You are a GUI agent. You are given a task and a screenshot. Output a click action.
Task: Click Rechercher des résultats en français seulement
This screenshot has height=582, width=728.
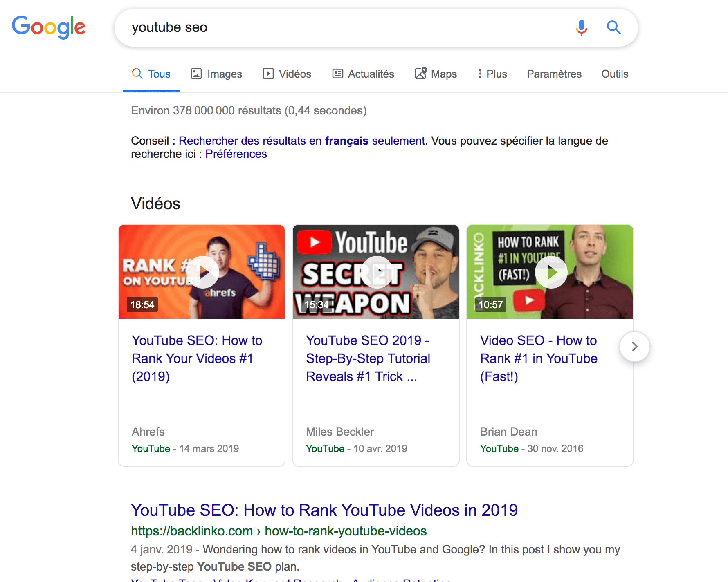click(x=303, y=141)
